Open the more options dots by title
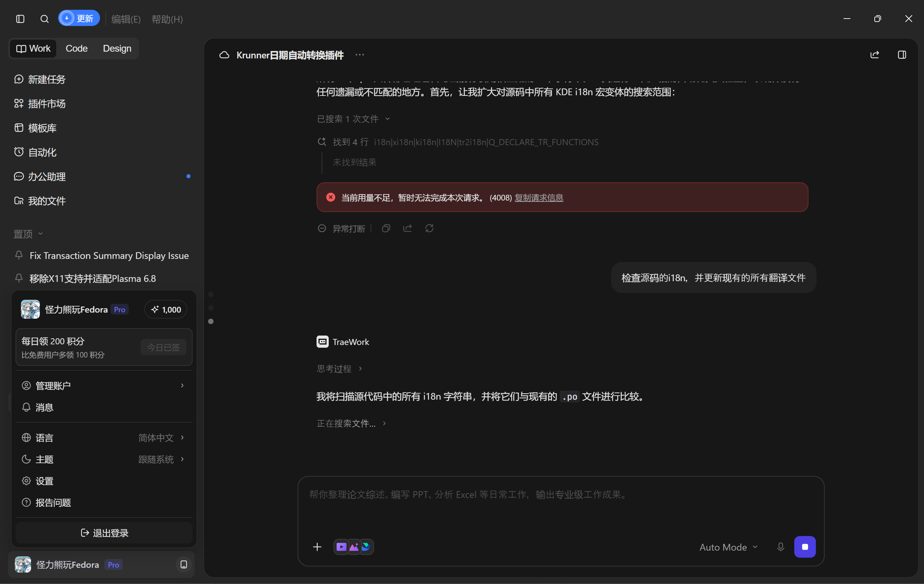This screenshot has height=584, width=924. [359, 55]
